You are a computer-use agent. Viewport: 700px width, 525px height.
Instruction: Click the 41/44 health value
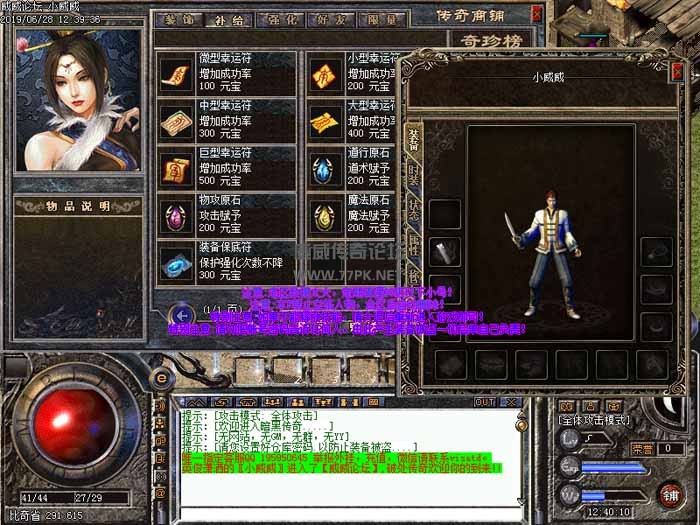[34, 497]
